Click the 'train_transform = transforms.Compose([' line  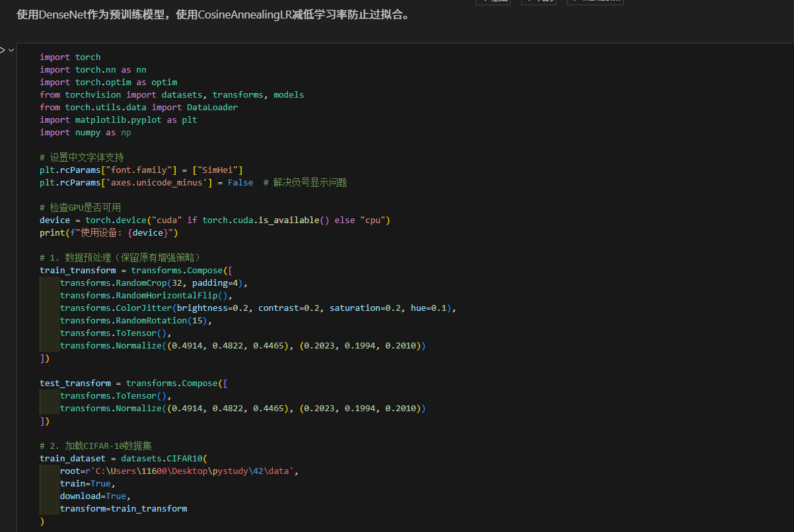(136, 270)
